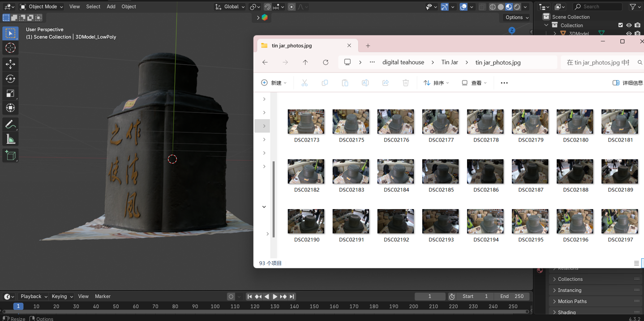Select the Rotate tool in the toolbar

[x=10, y=79]
